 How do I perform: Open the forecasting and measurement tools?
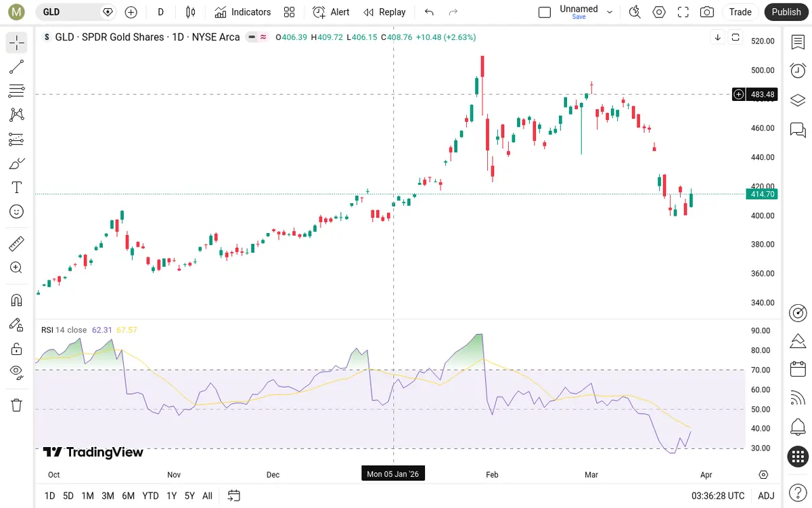click(x=17, y=140)
